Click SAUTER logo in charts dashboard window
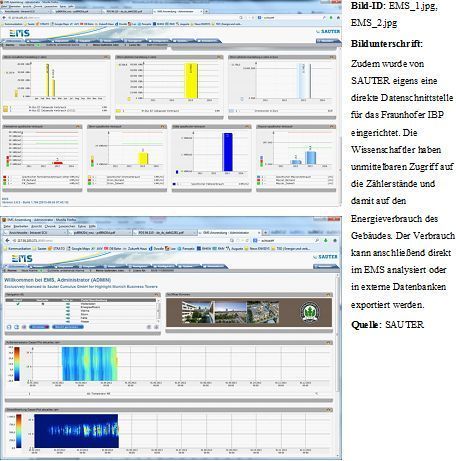 (x=328, y=31)
